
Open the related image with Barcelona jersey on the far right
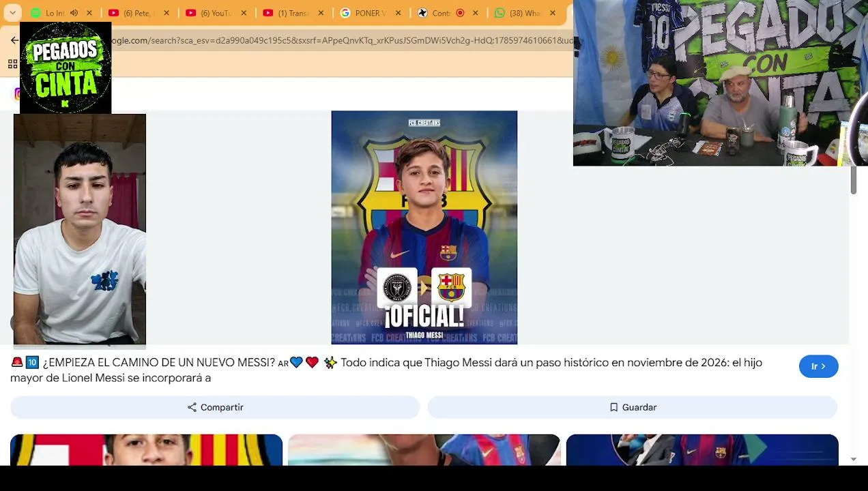[x=702, y=450]
